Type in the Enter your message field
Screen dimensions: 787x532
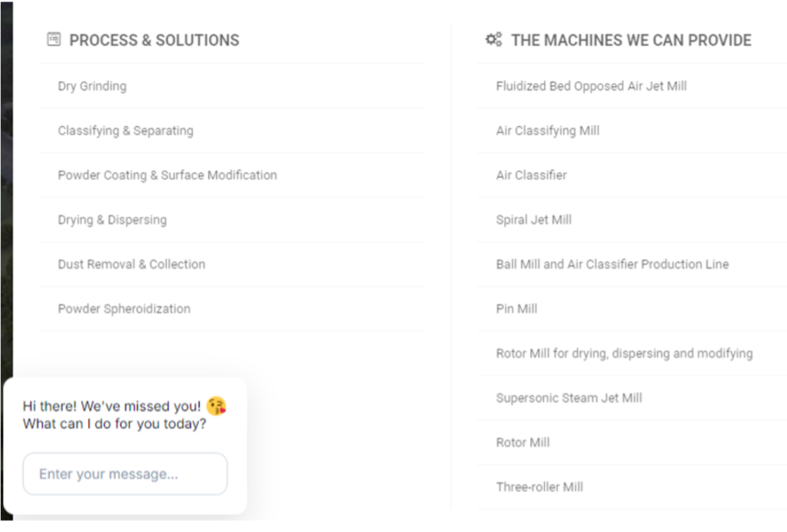pyautogui.click(x=125, y=474)
